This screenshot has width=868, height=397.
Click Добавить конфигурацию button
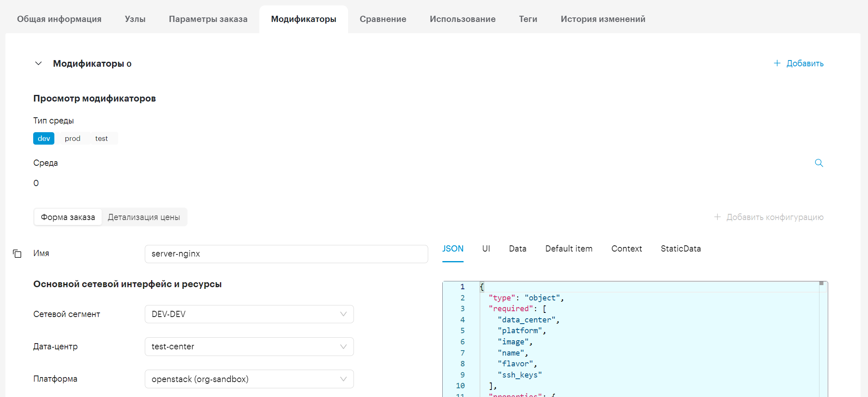point(769,217)
